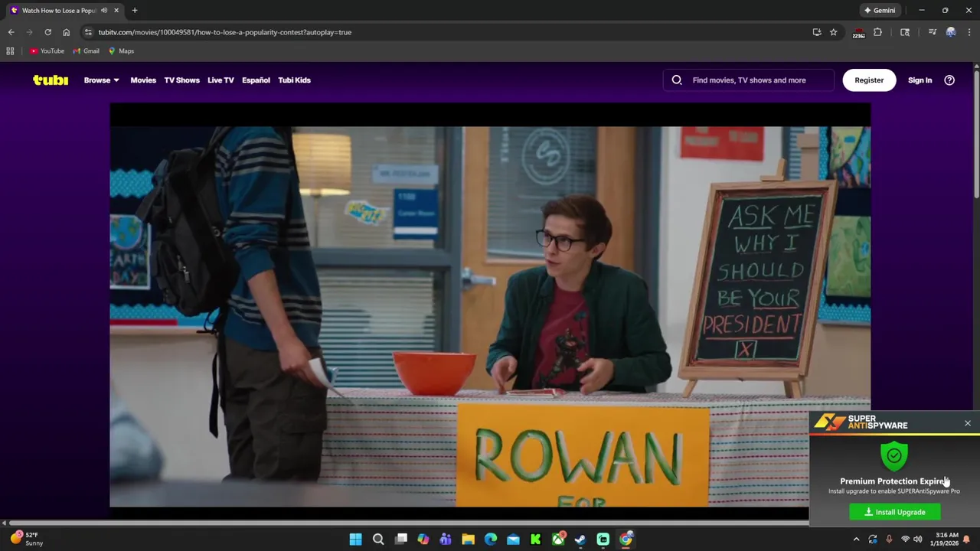This screenshot has width=980, height=551.
Task: Launch Copilot from the taskbar
Action: coord(423,540)
